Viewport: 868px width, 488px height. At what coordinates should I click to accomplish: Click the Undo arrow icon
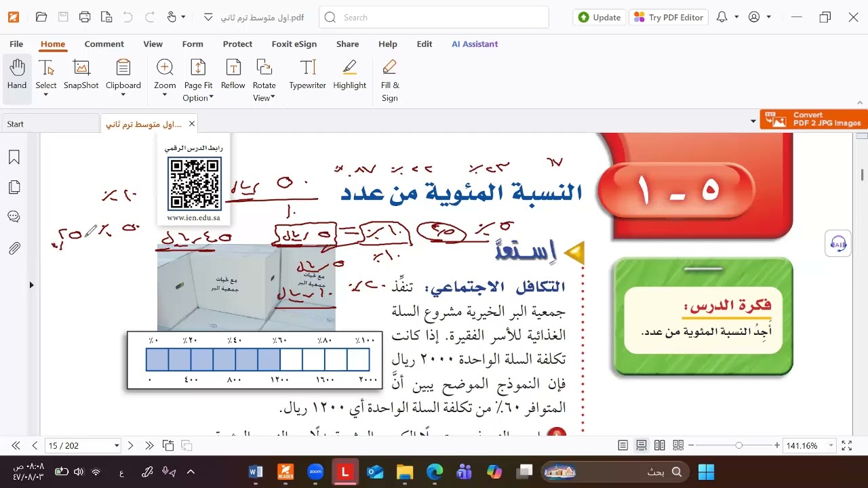128,18
